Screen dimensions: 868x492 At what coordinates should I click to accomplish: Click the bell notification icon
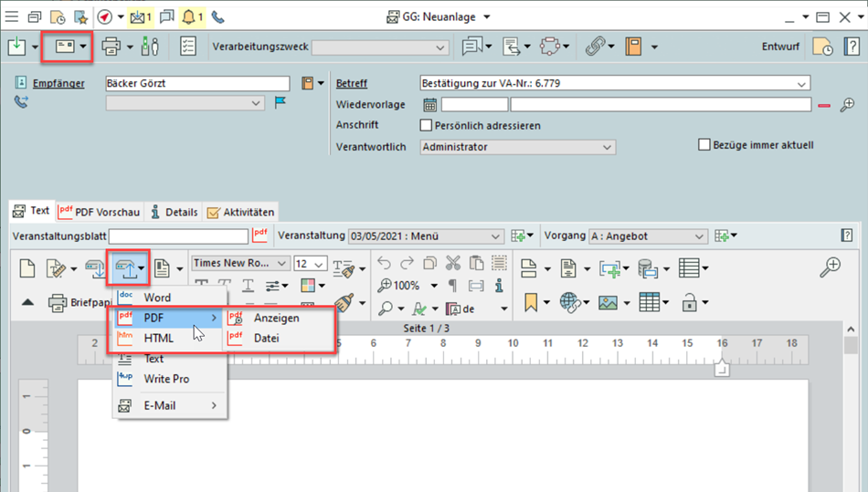pos(190,16)
